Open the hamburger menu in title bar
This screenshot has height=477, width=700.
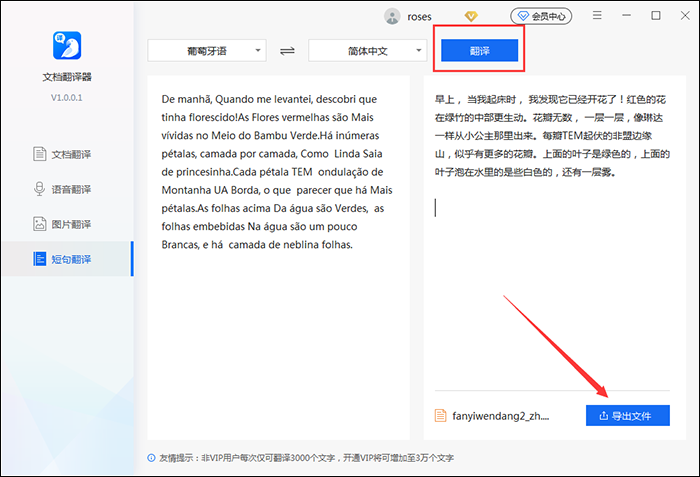pos(597,16)
